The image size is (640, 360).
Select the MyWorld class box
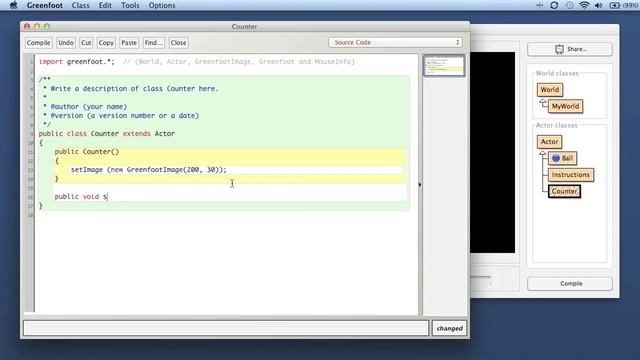pos(565,106)
